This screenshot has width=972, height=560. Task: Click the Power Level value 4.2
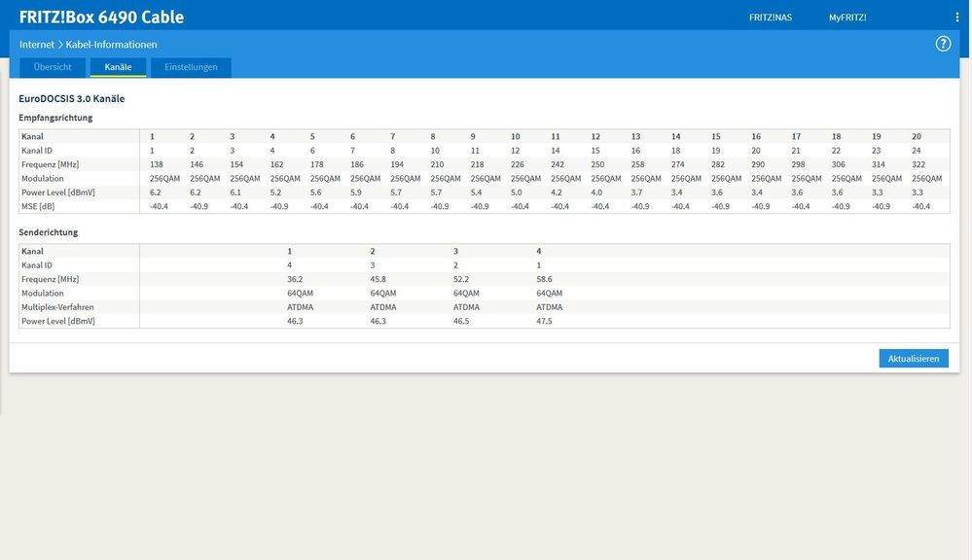pos(556,192)
